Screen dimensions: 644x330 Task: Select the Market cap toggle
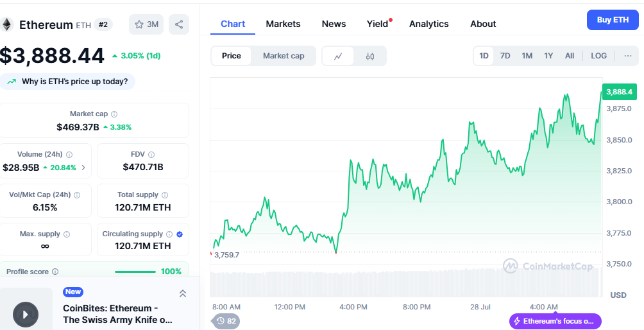(284, 56)
